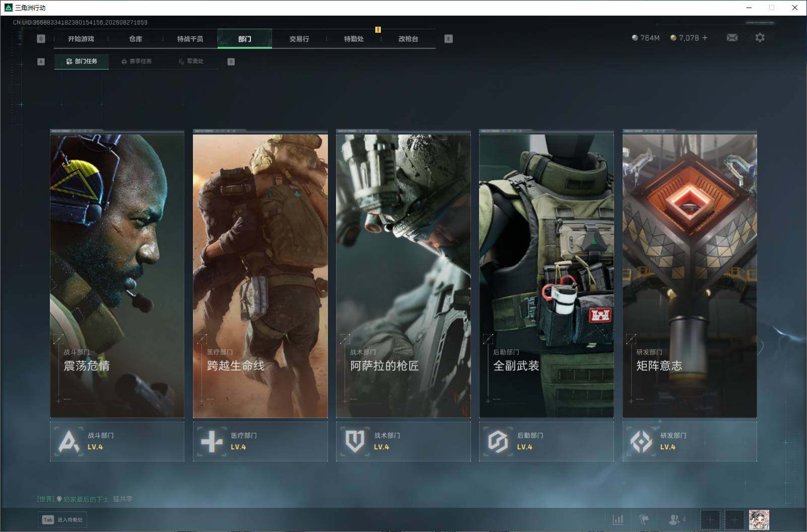Click the 战术部门 LV.4 label
807x532 pixels.
381,447
